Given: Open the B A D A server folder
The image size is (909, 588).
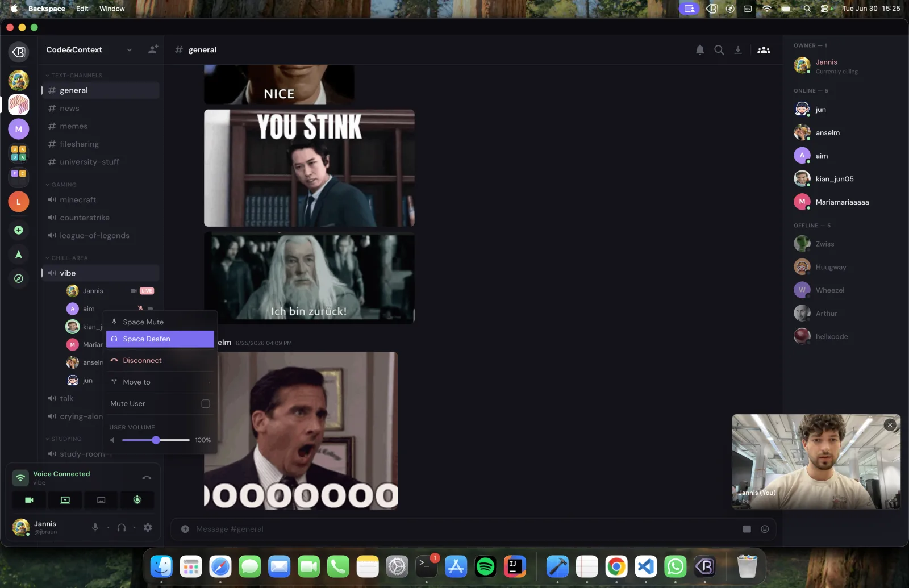Looking at the screenshot, I should pyautogui.click(x=19, y=153).
